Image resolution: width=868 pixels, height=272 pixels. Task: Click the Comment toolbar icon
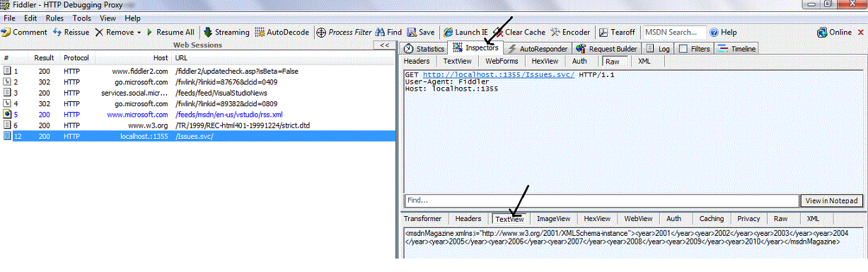[6, 33]
